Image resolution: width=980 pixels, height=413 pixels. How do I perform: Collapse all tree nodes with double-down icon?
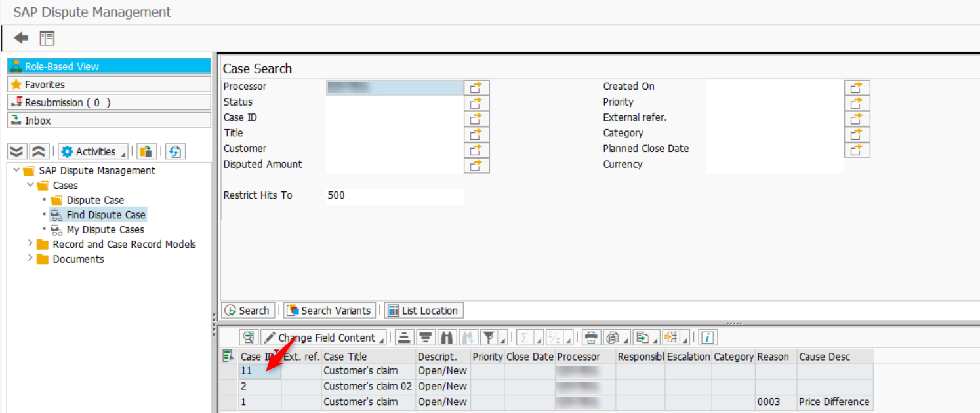click(17, 151)
